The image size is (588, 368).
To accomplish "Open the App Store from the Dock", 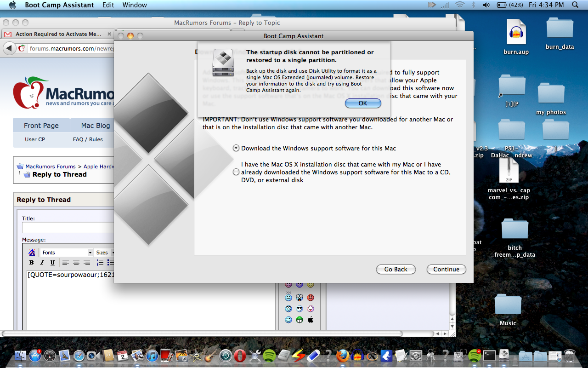I will click(35, 356).
